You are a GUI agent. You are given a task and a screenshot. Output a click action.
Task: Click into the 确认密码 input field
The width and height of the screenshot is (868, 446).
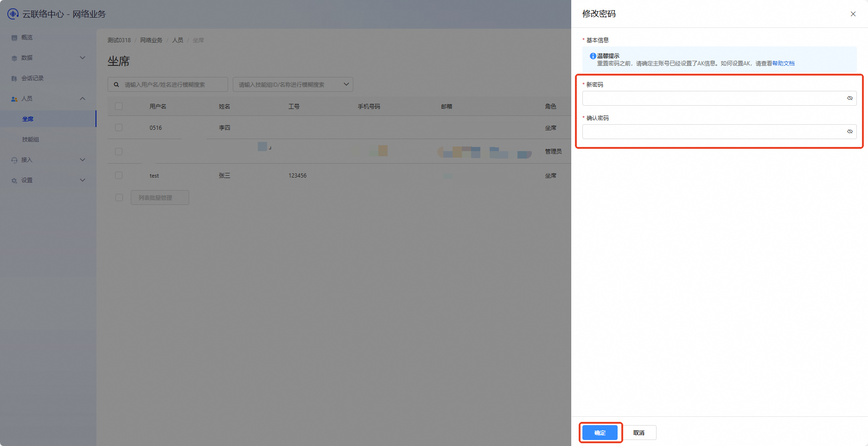click(x=719, y=132)
